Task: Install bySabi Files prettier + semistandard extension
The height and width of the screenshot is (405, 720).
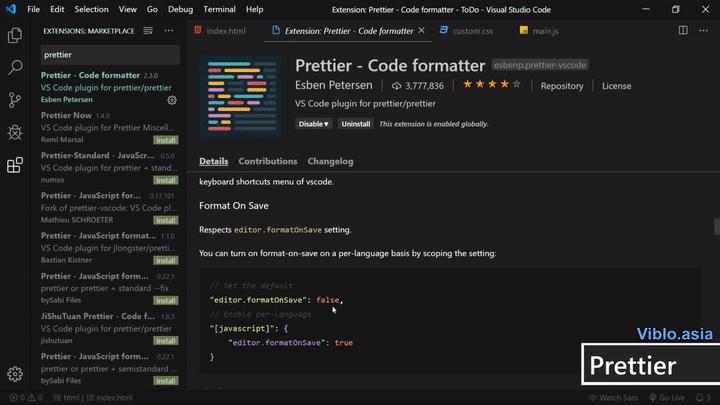Action: 165,381
